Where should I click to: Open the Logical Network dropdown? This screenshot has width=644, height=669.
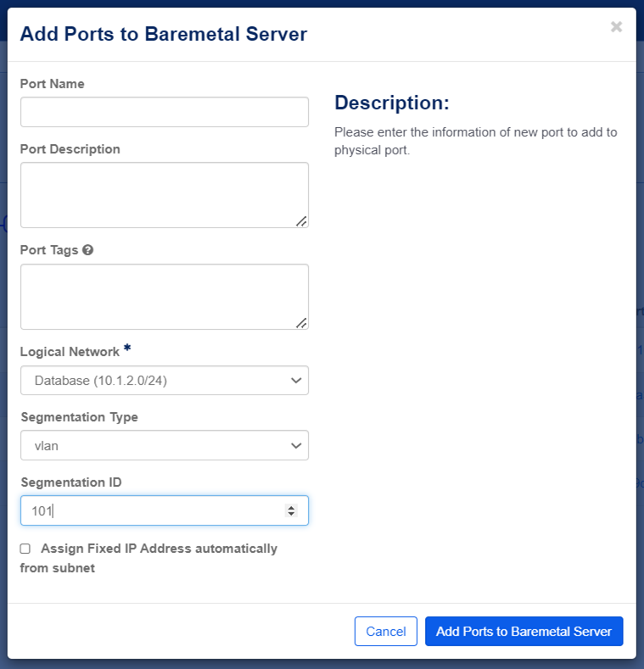[x=165, y=381]
